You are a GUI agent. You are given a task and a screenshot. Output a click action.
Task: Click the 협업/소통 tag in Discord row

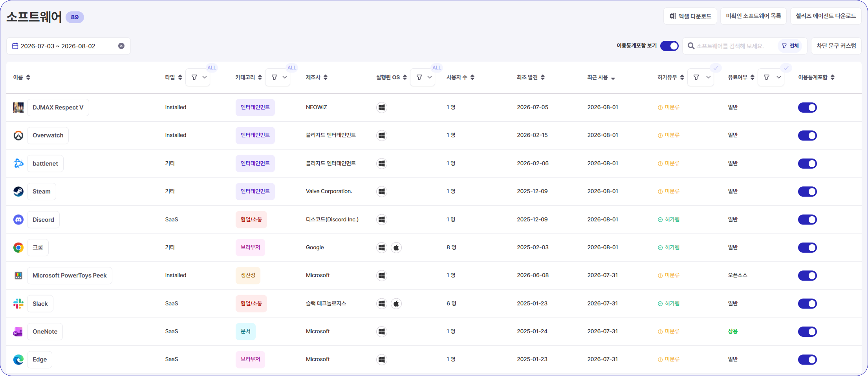tap(251, 219)
